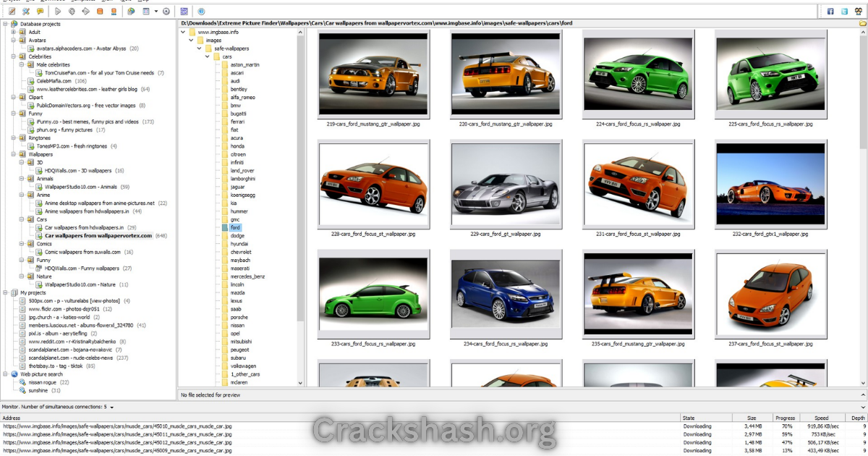Open folder icon at path bar end

[x=862, y=23]
